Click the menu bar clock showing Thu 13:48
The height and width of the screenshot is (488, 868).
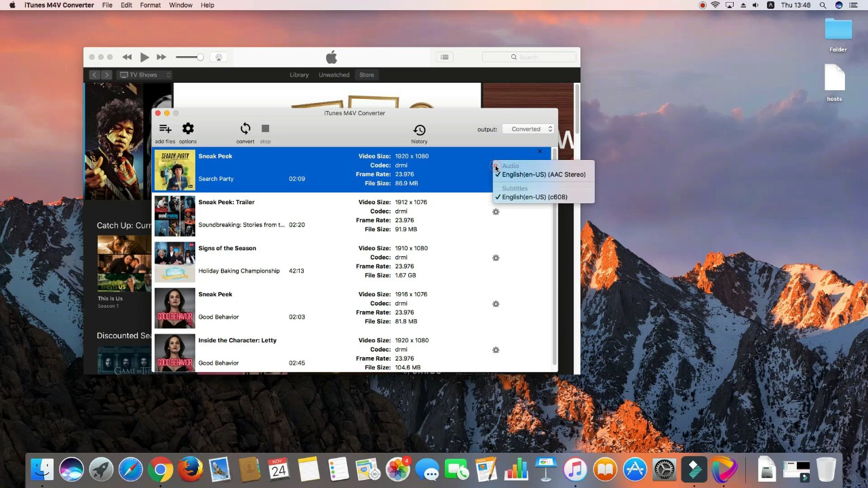tap(795, 5)
